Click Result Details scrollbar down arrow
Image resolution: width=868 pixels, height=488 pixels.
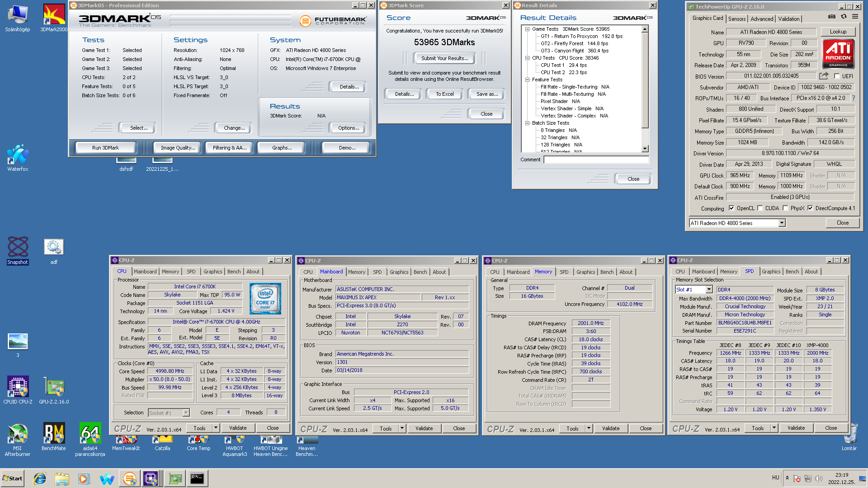(645, 149)
